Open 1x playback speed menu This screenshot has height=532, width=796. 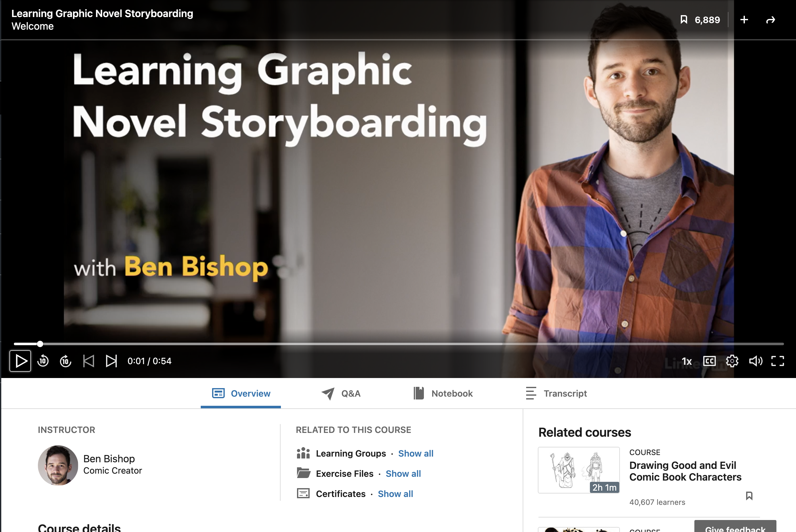687,361
